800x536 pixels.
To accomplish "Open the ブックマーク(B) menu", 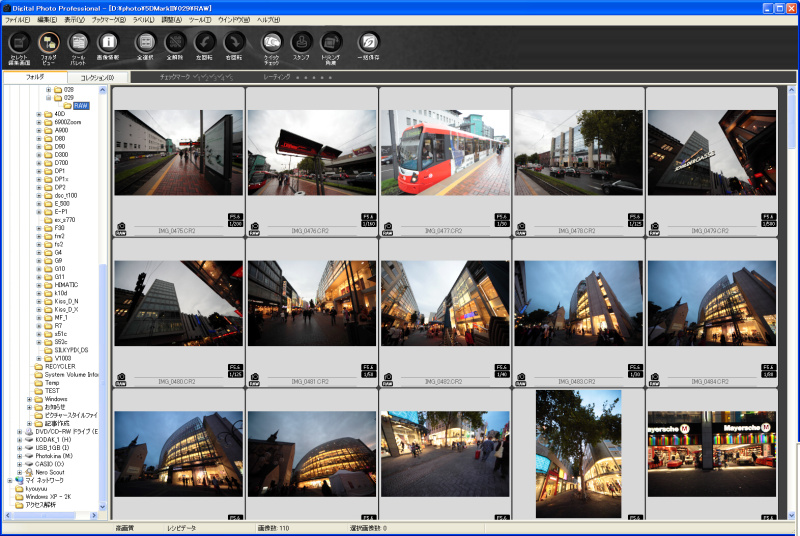I will tap(109, 20).
